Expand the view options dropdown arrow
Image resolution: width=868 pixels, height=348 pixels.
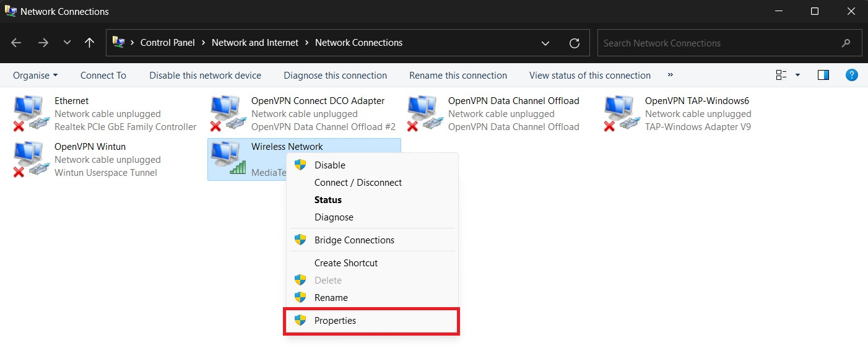point(797,75)
